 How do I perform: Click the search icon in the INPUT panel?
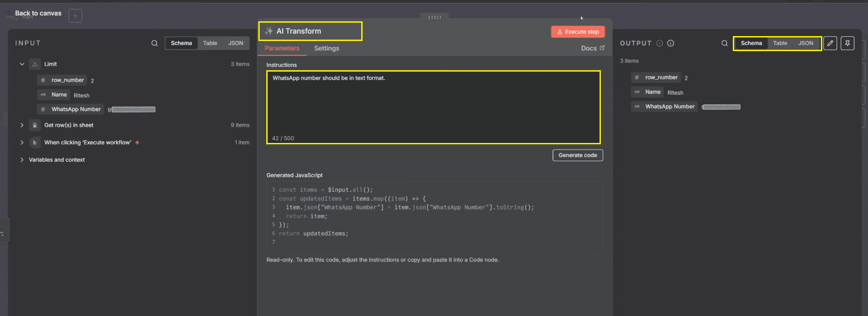point(155,43)
